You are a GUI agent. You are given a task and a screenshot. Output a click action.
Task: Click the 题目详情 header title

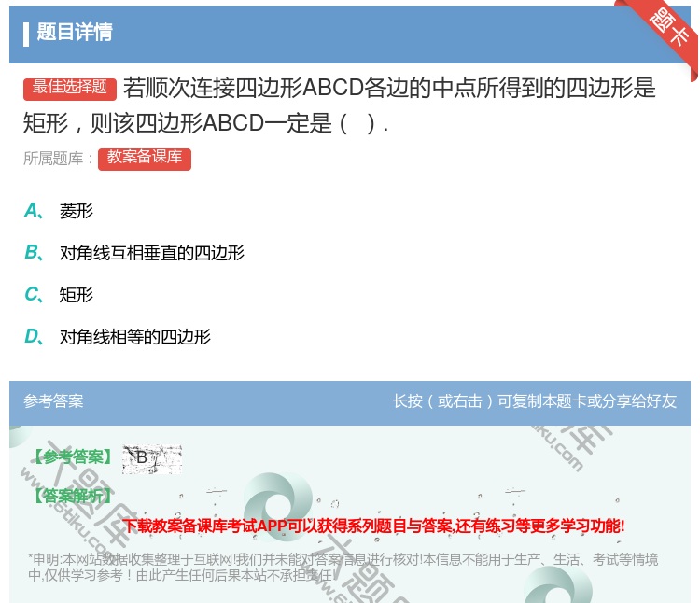pyautogui.click(x=75, y=33)
